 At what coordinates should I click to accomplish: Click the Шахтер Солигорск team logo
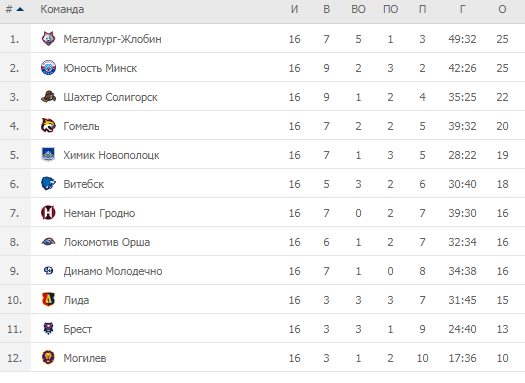point(48,97)
